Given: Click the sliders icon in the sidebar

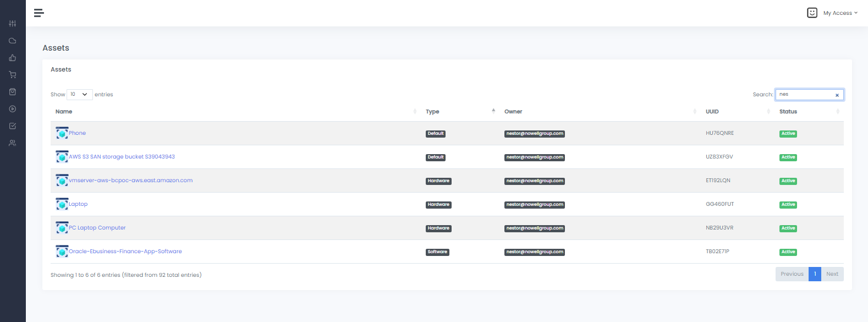Looking at the screenshot, I should point(13,24).
